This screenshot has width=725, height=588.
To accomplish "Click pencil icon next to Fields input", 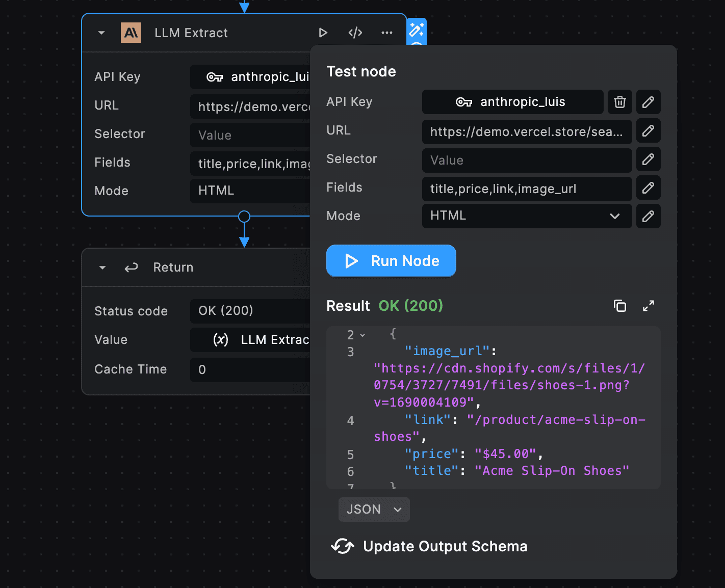I will tap(648, 188).
